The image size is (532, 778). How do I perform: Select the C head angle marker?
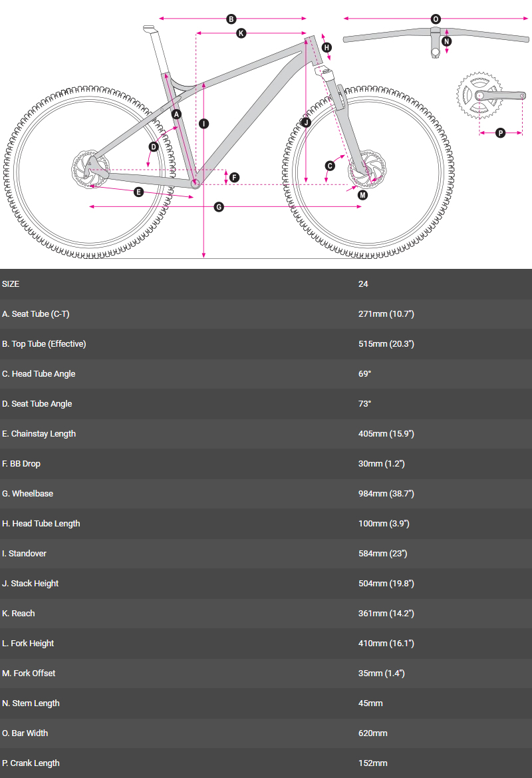(x=330, y=166)
